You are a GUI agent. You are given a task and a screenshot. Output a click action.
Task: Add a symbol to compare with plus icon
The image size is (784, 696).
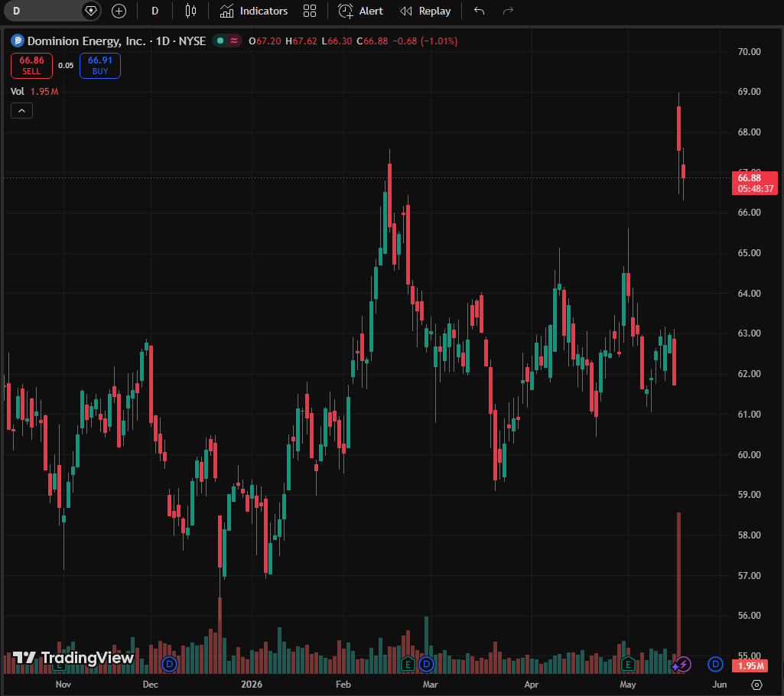point(119,11)
